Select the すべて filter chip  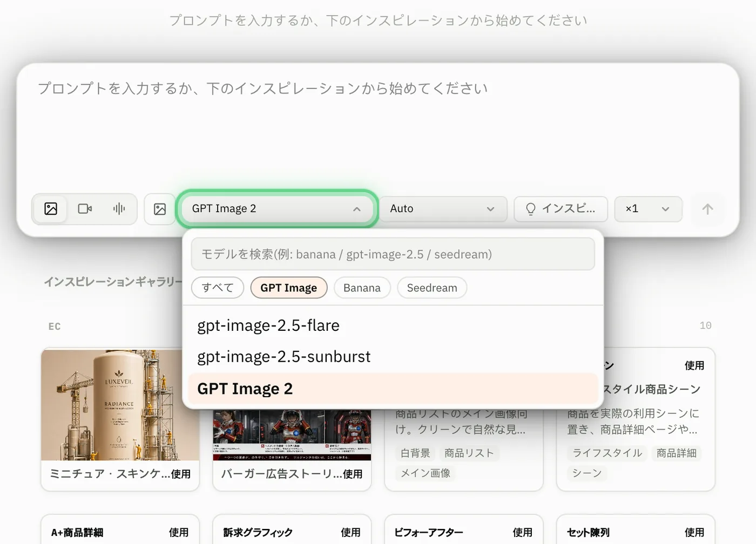[218, 288]
